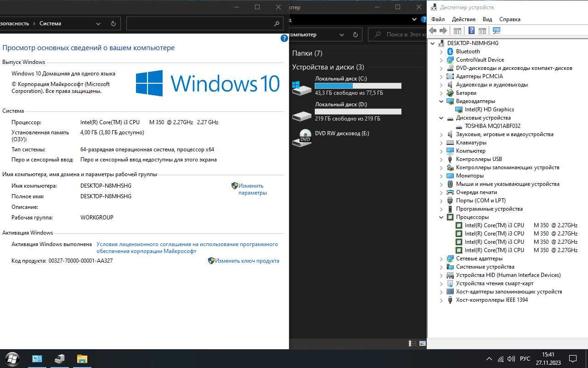Viewport: 588px width, 368px height.
Task: Select the Bluetooth device category
Action: 468,52
